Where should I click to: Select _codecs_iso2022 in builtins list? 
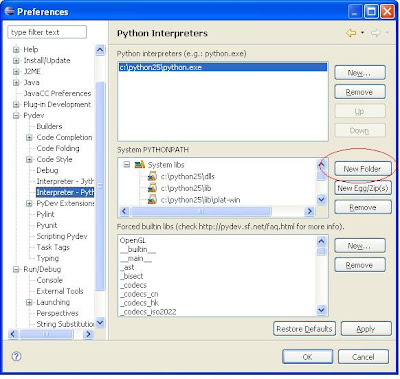coord(148,312)
